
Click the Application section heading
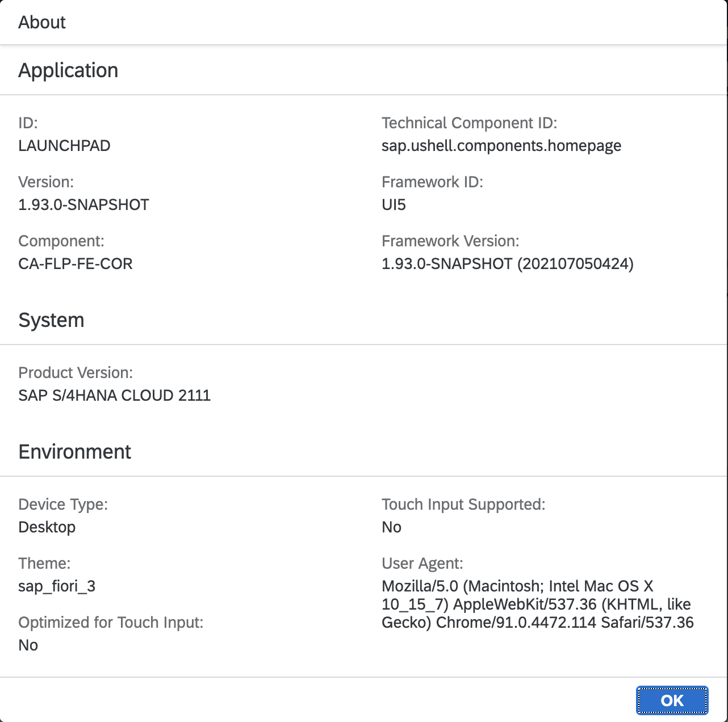coord(68,70)
